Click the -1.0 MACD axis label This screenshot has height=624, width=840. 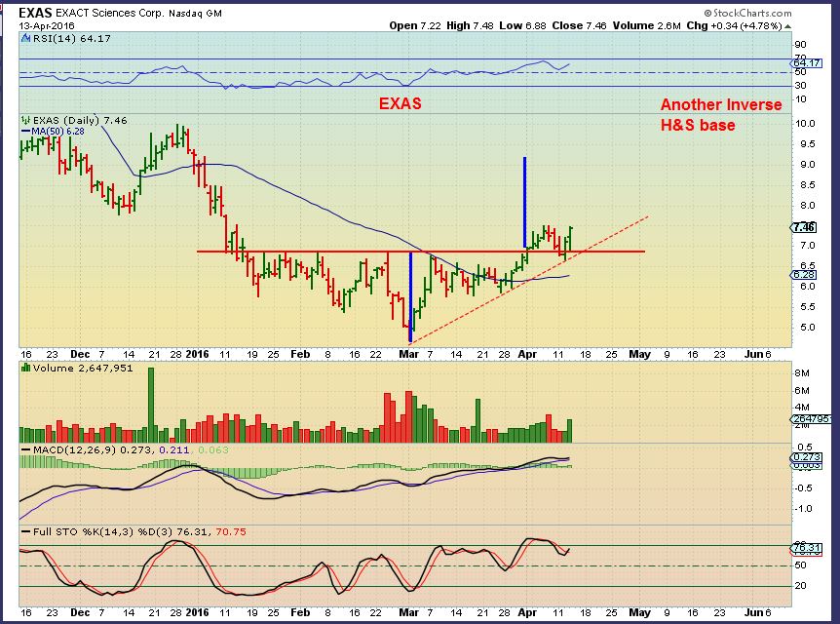805,508
